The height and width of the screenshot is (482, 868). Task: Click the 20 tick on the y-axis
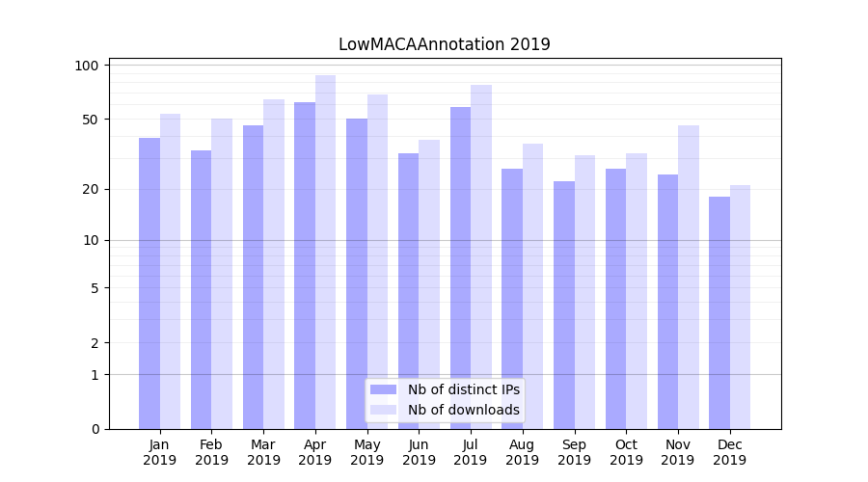point(91,189)
